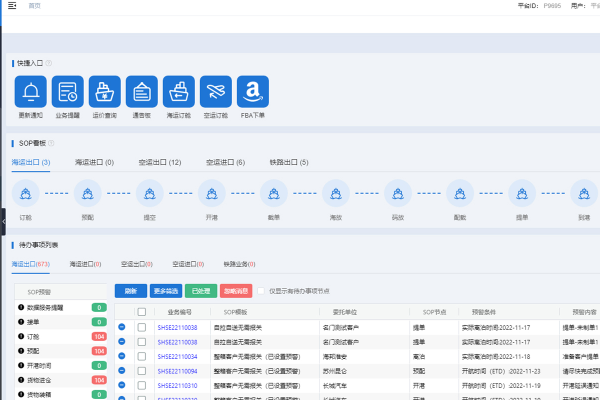The width and height of the screenshot is (600, 400).
Task: Open 运价查询 shortcut icon
Action: 105,92
